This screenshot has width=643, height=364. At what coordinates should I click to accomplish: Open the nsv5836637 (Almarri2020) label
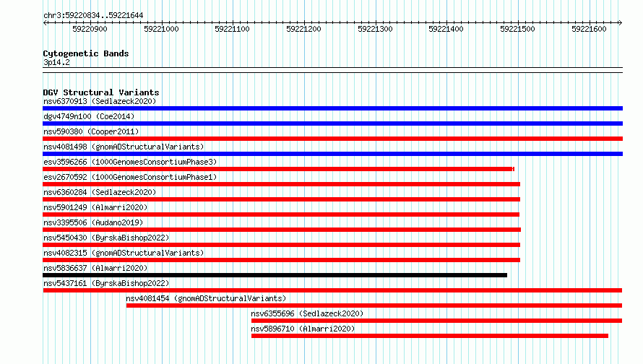click(95, 268)
